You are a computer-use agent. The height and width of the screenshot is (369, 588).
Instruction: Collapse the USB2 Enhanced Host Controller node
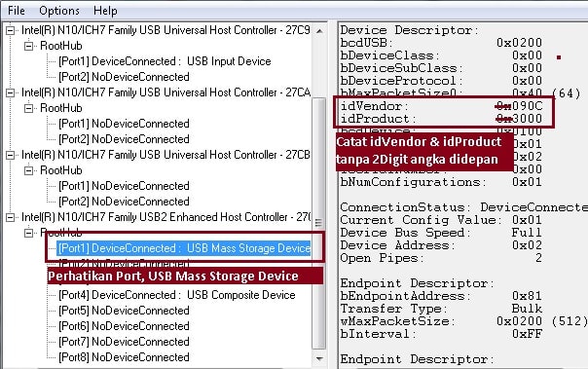click(x=11, y=217)
